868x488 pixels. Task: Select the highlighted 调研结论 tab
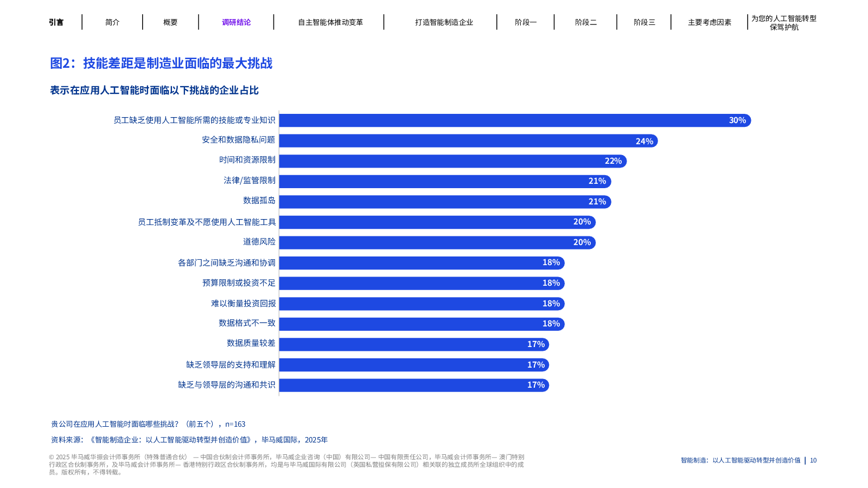(x=236, y=22)
